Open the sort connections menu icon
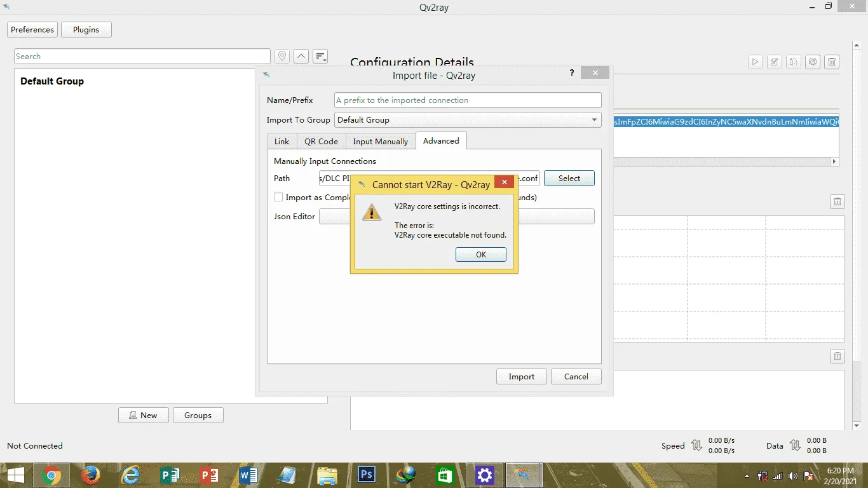 pos(320,57)
